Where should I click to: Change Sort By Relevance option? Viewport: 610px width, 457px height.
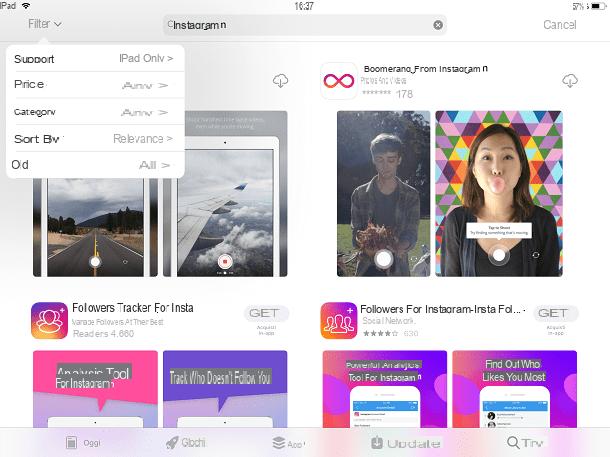(95, 139)
